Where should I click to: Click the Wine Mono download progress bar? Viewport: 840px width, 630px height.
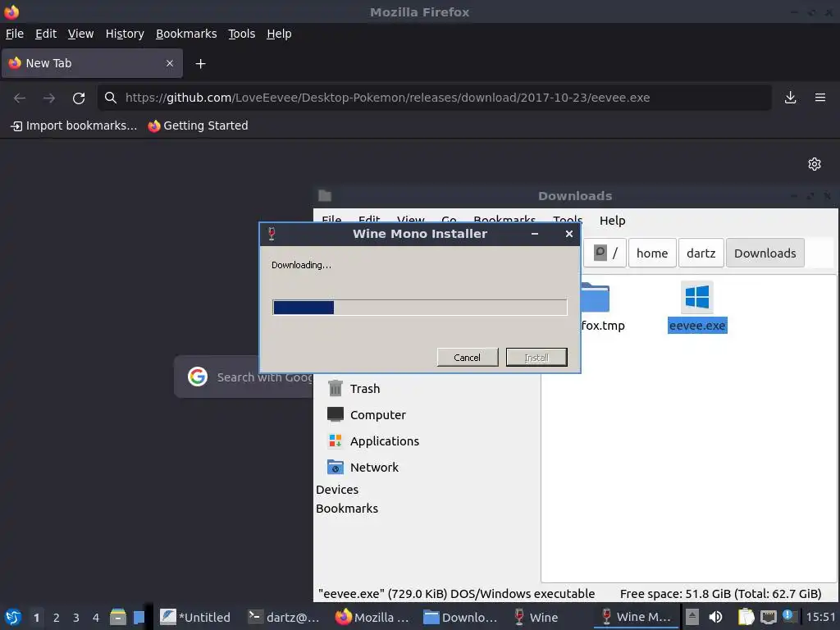[419, 308]
